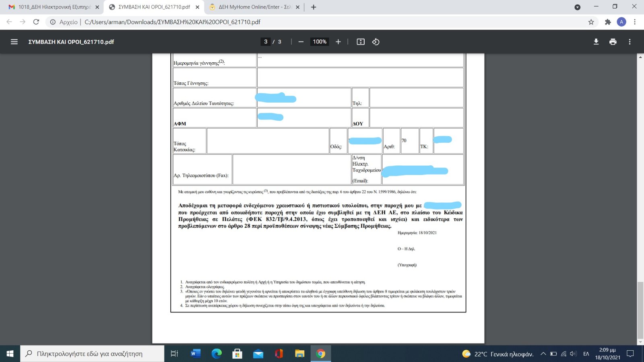This screenshot has width=644, height=362.
Task: Launch Word from the taskbar
Action: point(196,354)
